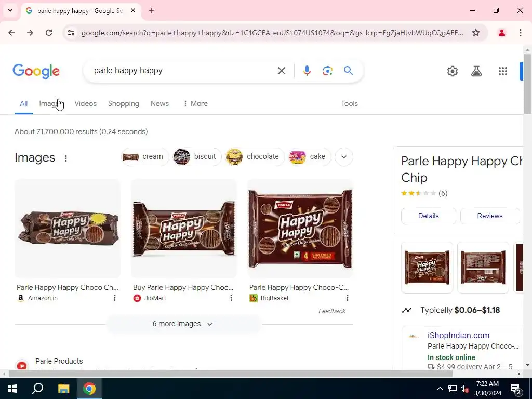
Task: Open the taskbar clock showing 7:22 AM
Action: point(487,389)
